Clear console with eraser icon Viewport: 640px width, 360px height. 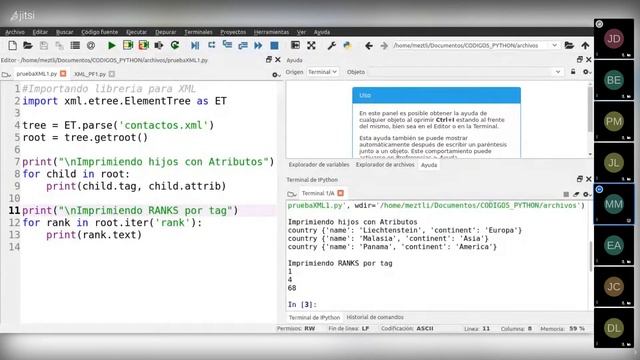click(576, 194)
